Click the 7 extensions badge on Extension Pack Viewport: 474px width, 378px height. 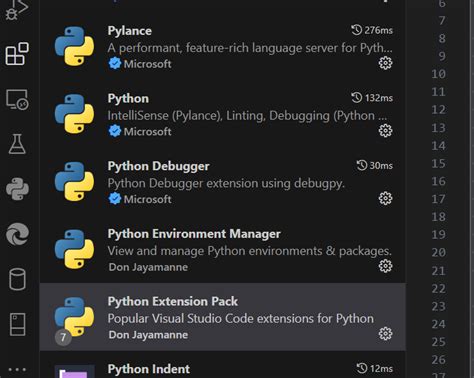point(63,337)
